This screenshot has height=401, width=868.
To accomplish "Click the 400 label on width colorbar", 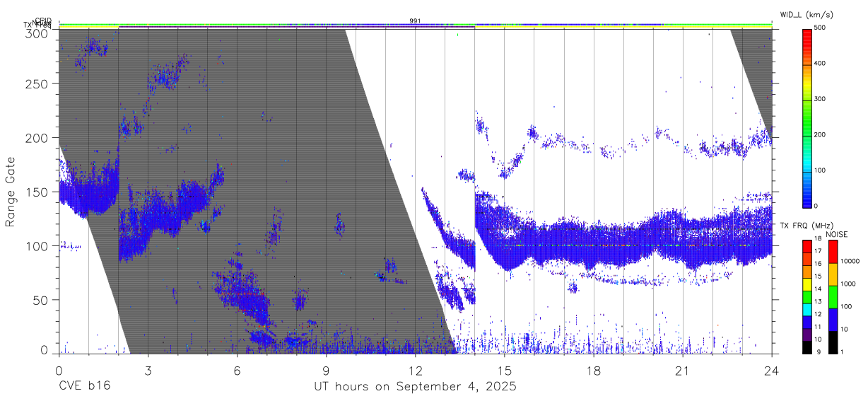I will (x=821, y=64).
